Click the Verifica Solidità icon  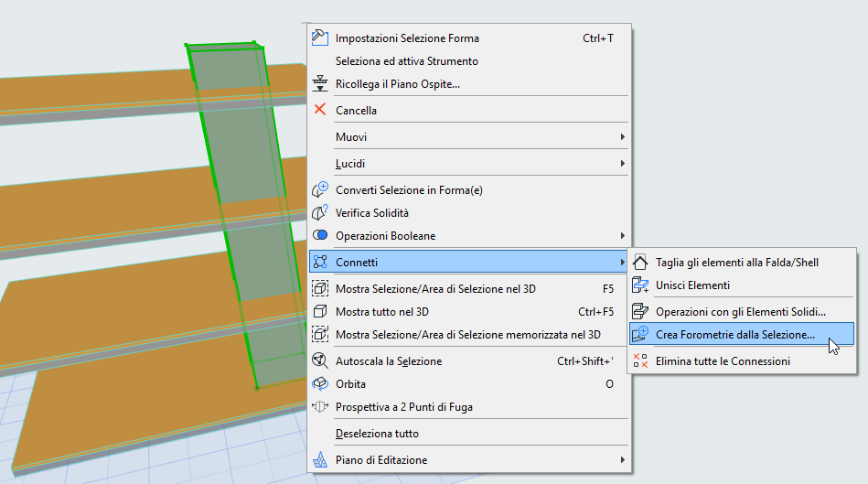[x=320, y=212]
